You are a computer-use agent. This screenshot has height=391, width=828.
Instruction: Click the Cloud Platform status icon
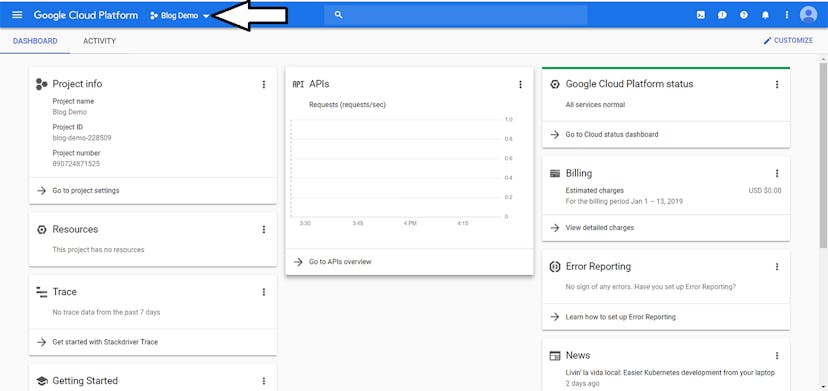point(554,85)
